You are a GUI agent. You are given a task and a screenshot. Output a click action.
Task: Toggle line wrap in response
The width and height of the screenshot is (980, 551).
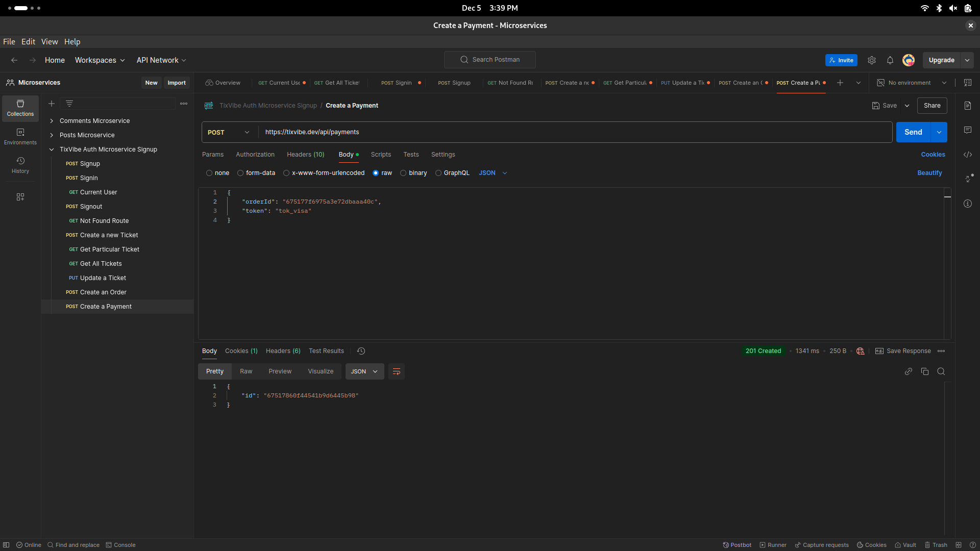(x=397, y=371)
